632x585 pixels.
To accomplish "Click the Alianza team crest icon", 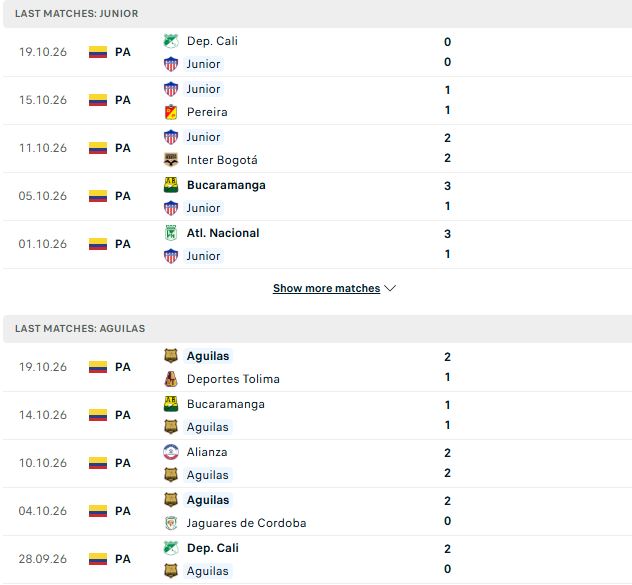I will pyautogui.click(x=171, y=452).
